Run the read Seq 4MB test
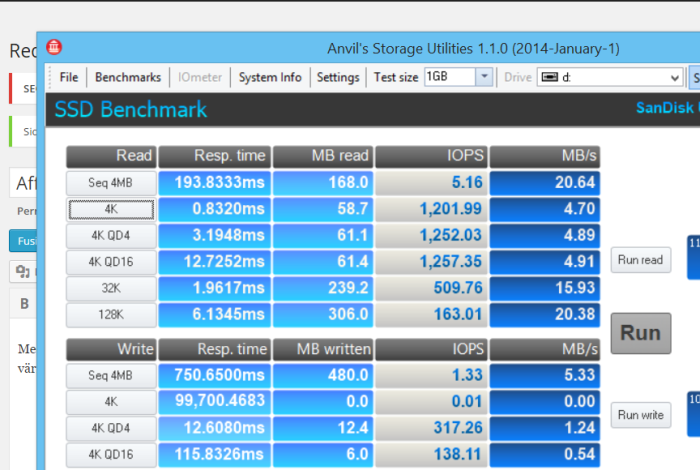This screenshot has width=700, height=470. pyautogui.click(x=110, y=183)
